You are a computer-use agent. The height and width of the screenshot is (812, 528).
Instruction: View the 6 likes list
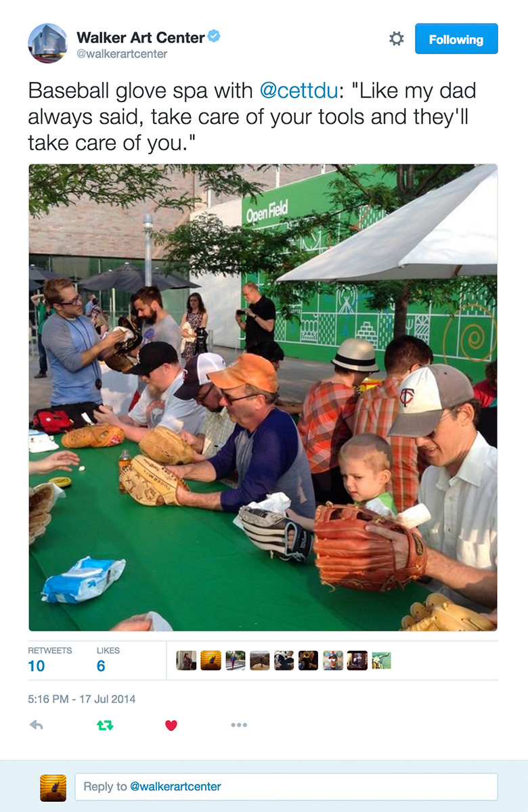(108, 659)
